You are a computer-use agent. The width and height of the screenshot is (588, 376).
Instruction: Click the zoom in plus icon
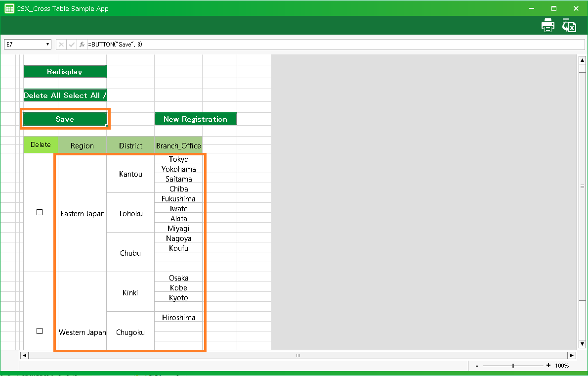[x=548, y=366]
